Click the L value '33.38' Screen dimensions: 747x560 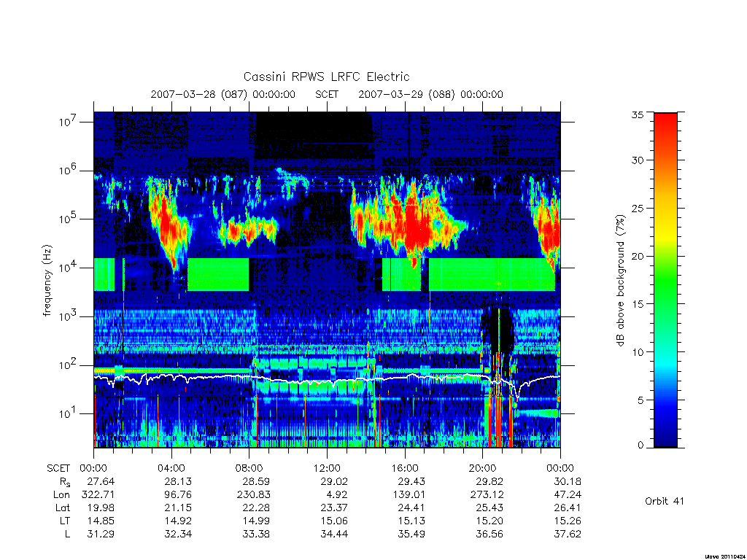256,534
